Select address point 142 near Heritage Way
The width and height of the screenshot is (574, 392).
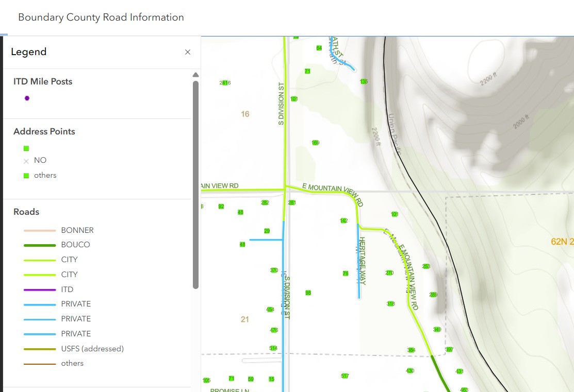point(344,220)
